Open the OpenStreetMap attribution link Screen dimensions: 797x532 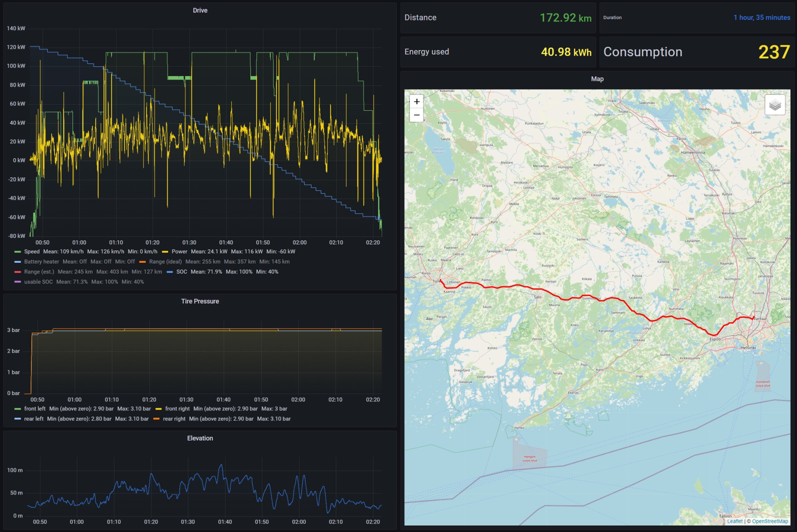[x=770, y=521]
